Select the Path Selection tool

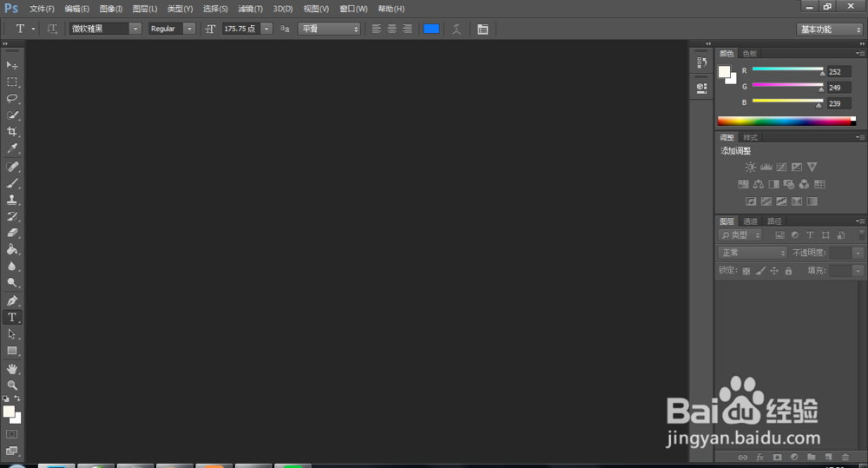pyautogui.click(x=11, y=334)
